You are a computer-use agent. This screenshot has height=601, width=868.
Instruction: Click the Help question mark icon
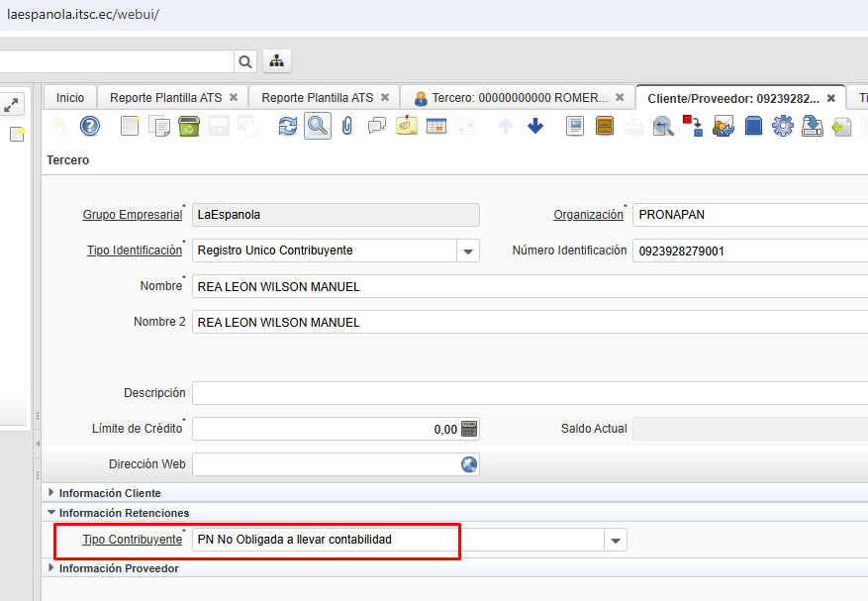(90, 126)
